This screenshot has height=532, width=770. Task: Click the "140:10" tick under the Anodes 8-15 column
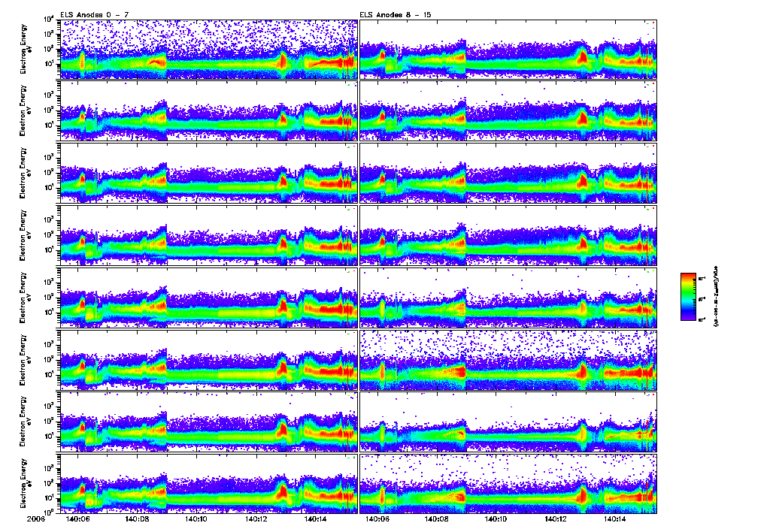point(496,519)
